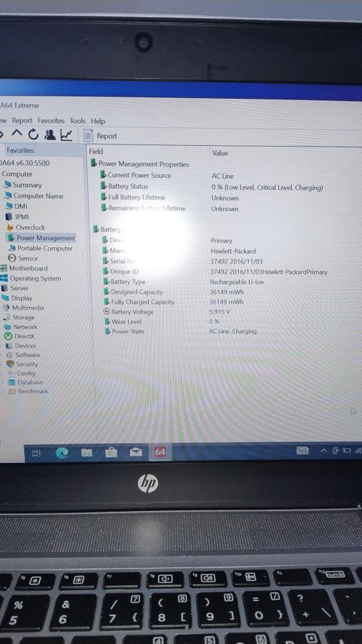Click the AIDA64 taskbar icon
362x644 pixels.
tap(160, 452)
